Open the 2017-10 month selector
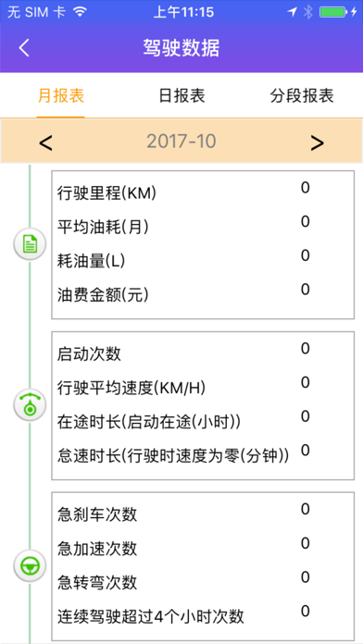The height and width of the screenshot is (644, 363). 181,142
